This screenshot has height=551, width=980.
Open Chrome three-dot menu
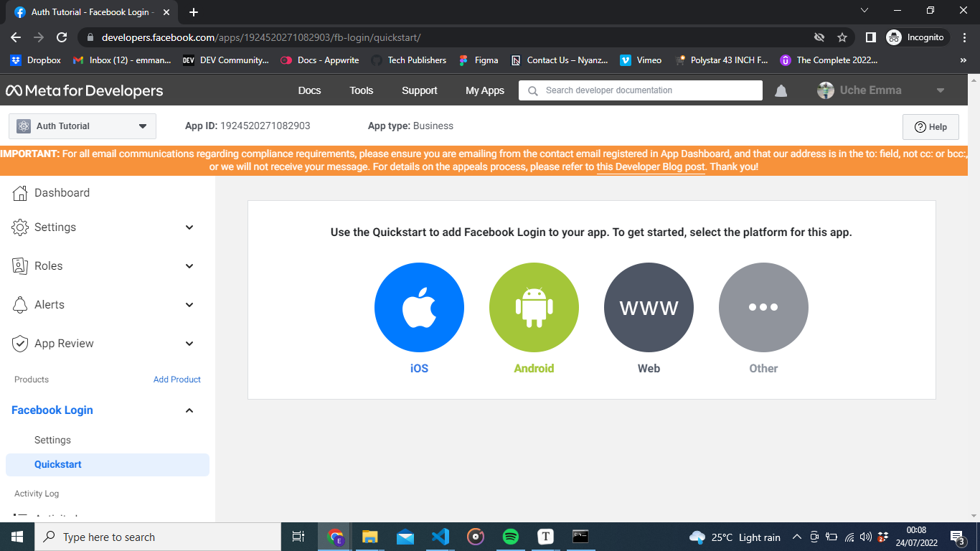pyautogui.click(x=964, y=37)
